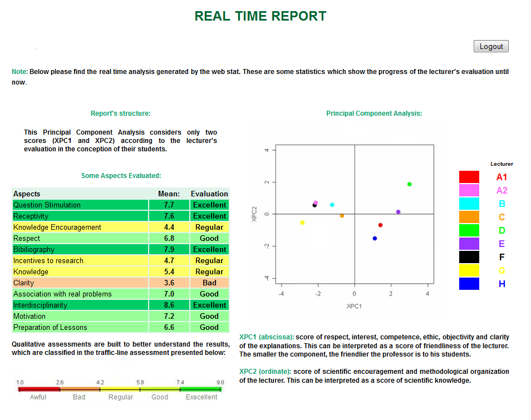Image resolution: width=531 pixels, height=420 pixels.
Task: Click the red A1 legend swatch
Action: pyautogui.click(x=469, y=177)
